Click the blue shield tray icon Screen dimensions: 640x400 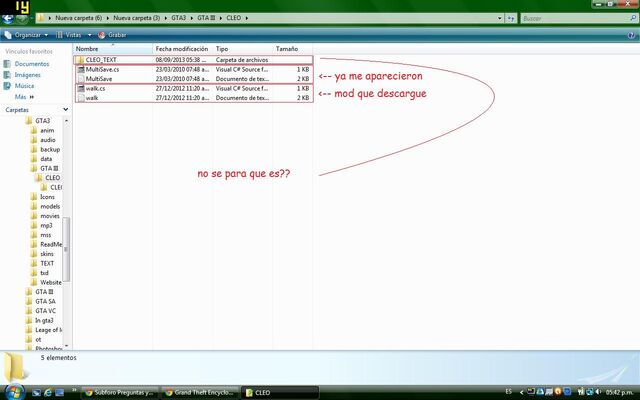pos(566,392)
